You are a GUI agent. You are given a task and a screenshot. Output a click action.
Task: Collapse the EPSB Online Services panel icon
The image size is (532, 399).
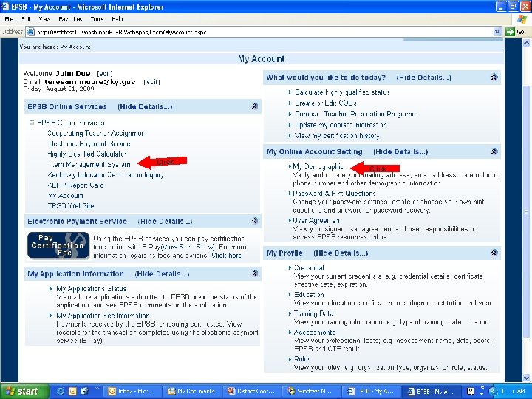[x=254, y=106]
